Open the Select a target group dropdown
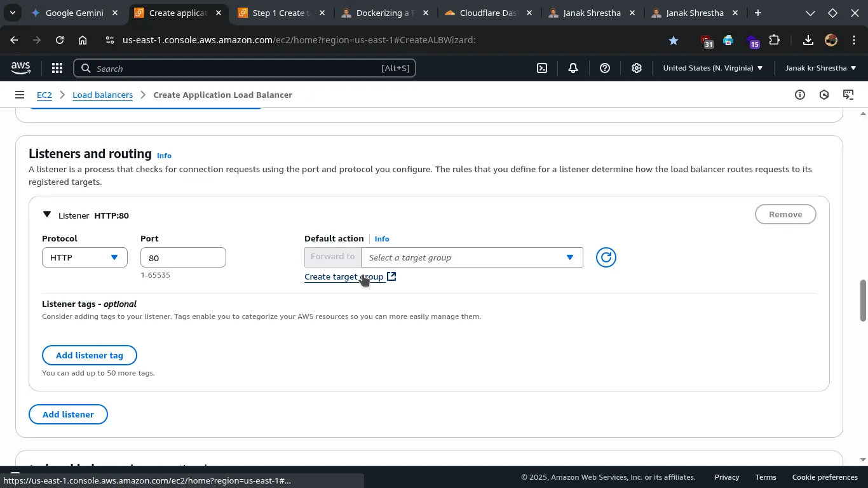 tap(471, 257)
